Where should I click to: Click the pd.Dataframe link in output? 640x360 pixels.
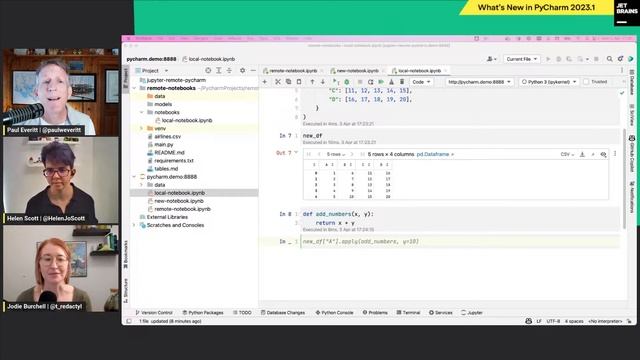[433, 154]
